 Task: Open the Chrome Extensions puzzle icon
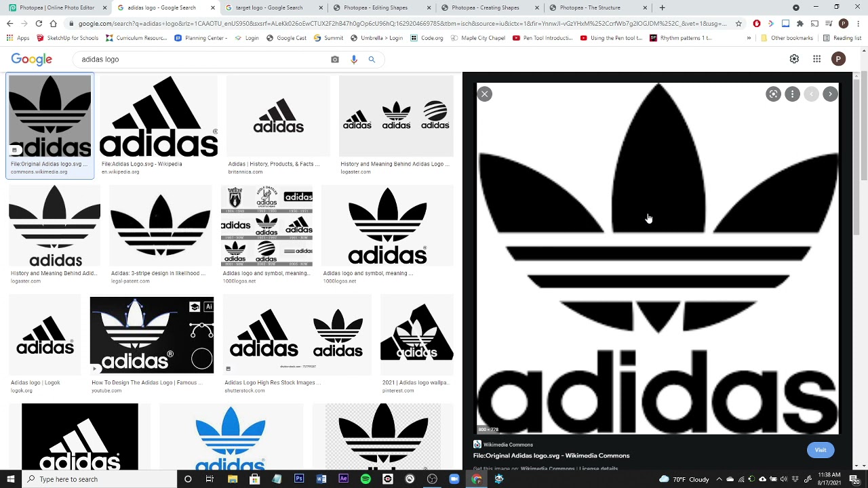[800, 24]
